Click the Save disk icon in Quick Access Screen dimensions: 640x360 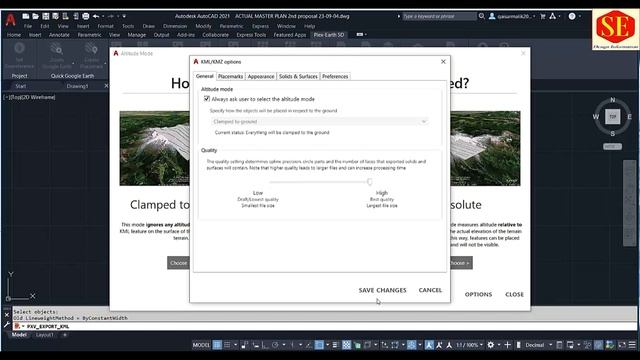pyautogui.click(x=46, y=16)
